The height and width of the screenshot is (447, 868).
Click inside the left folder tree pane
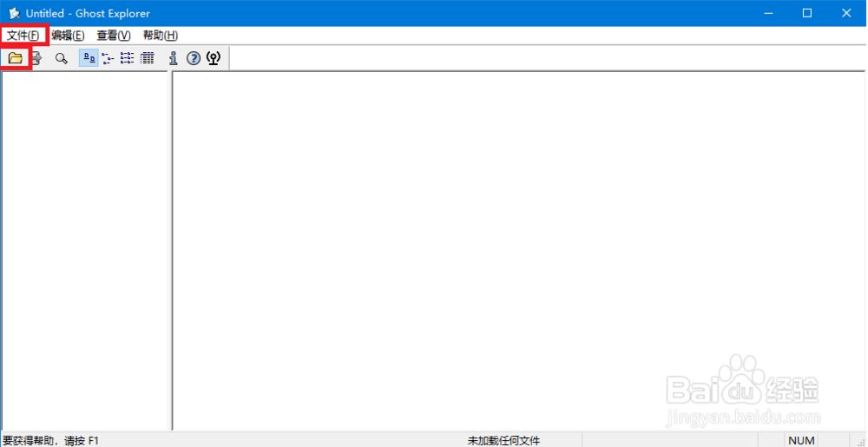coord(85,251)
